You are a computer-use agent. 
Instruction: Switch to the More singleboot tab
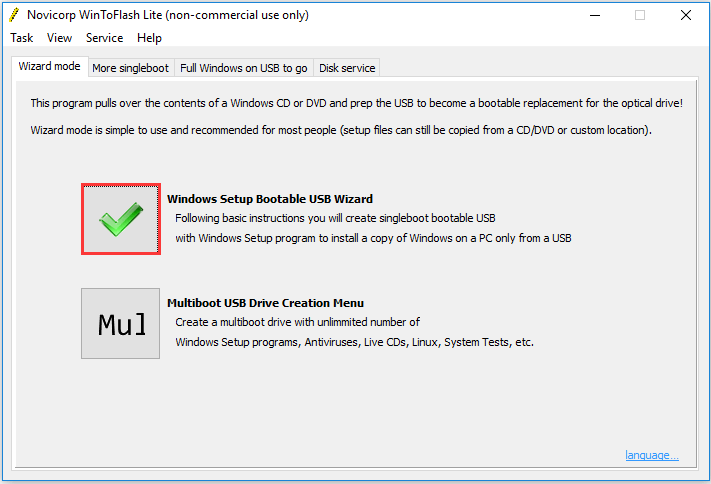(131, 68)
